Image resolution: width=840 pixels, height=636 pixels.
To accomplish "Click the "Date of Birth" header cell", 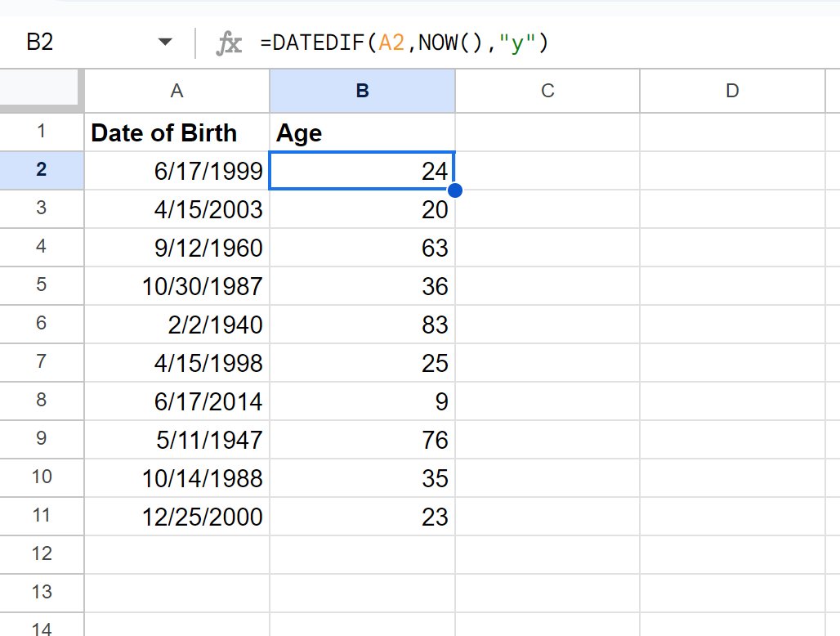I will [176, 132].
